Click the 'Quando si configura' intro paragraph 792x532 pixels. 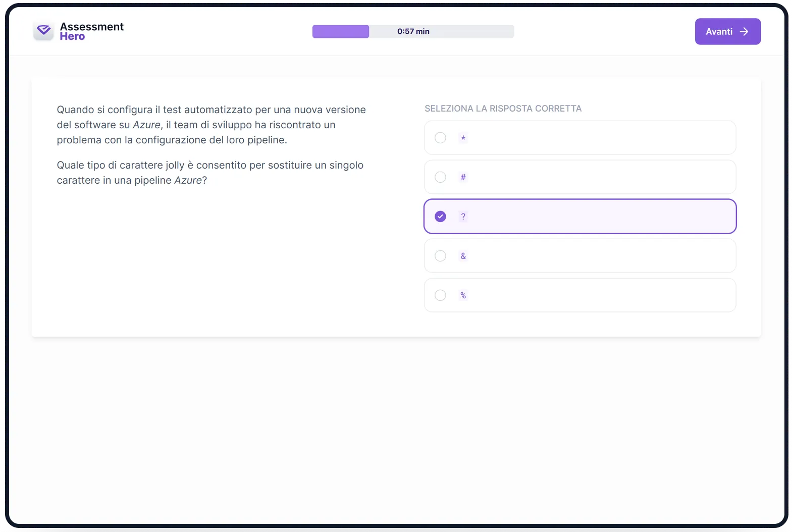[x=211, y=125]
